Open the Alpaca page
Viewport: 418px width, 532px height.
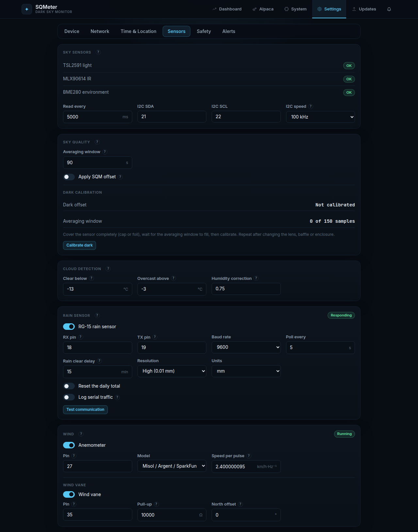pyautogui.click(x=263, y=9)
